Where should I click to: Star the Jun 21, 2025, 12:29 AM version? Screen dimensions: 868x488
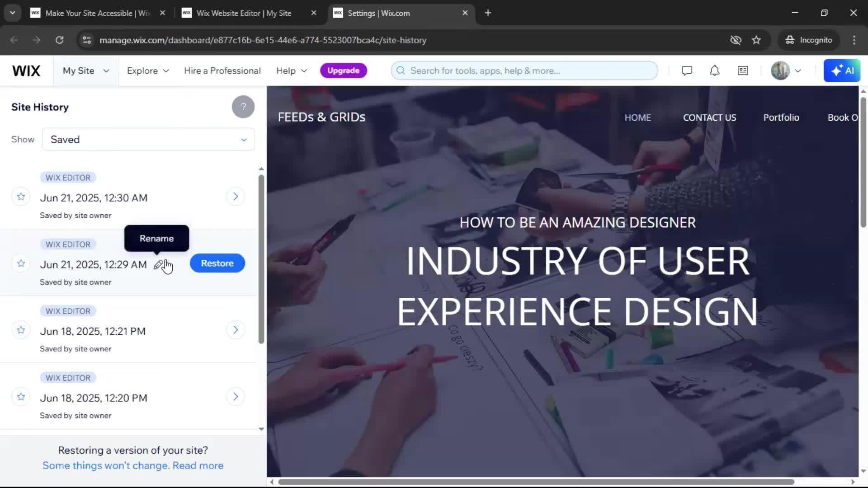21,263
